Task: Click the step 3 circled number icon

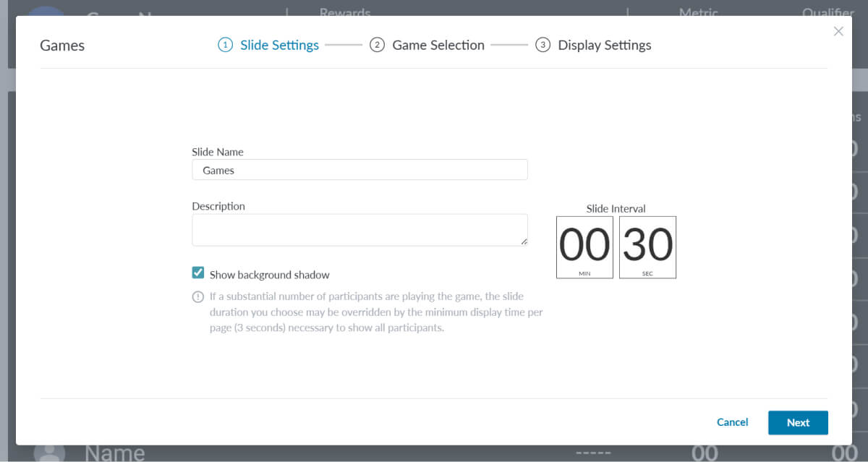Action: [x=542, y=45]
